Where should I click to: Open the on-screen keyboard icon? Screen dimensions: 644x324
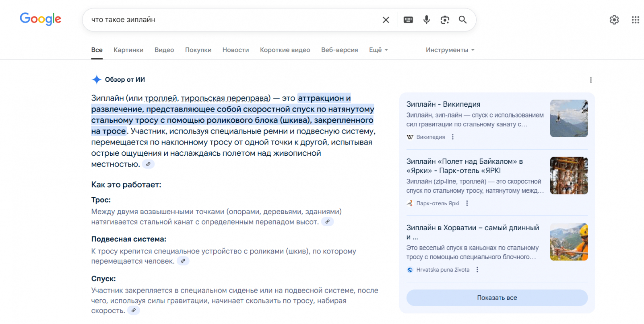click(408, 20)
